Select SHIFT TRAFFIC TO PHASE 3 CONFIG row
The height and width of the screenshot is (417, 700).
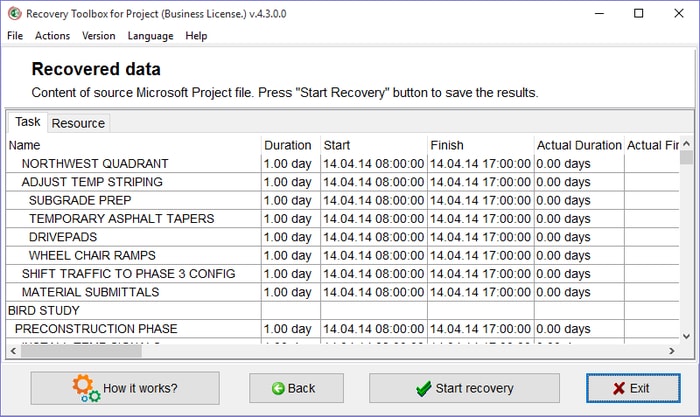pos(343,274)
